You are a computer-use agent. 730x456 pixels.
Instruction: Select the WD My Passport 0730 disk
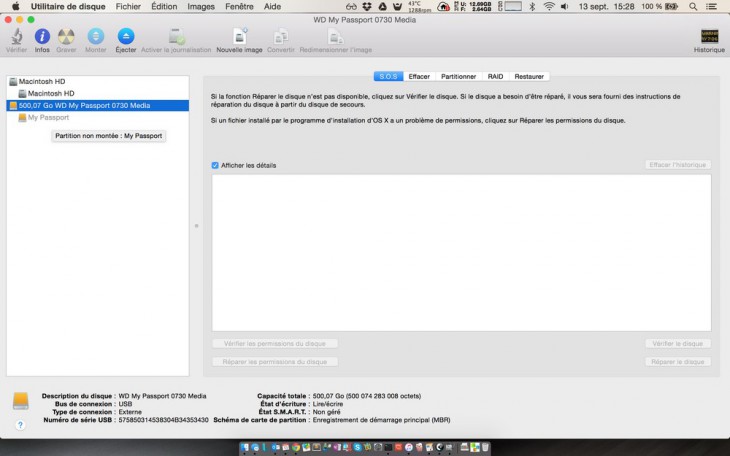pos(84,105)
